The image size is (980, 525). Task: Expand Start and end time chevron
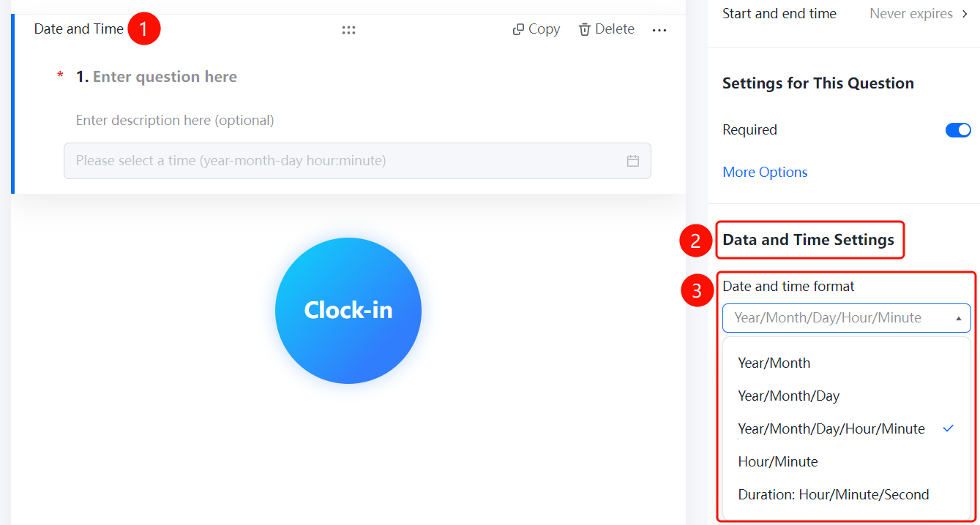coord(965,14)
